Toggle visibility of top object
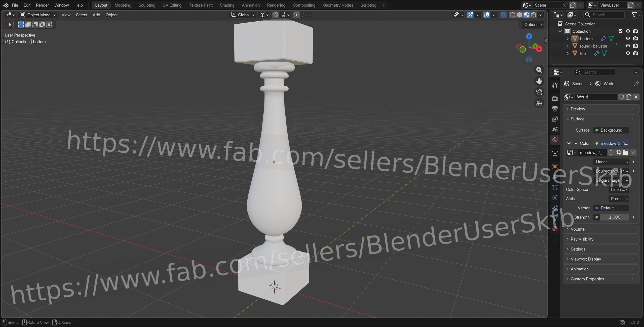 (628, 53)
